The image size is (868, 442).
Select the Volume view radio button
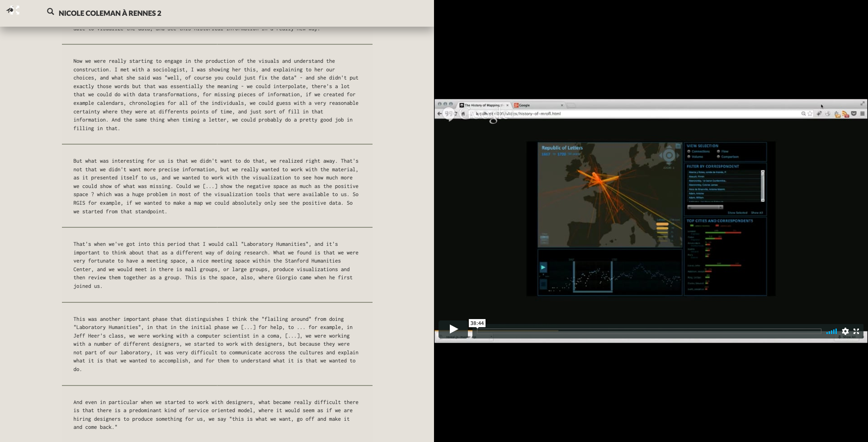pos(689,157)
